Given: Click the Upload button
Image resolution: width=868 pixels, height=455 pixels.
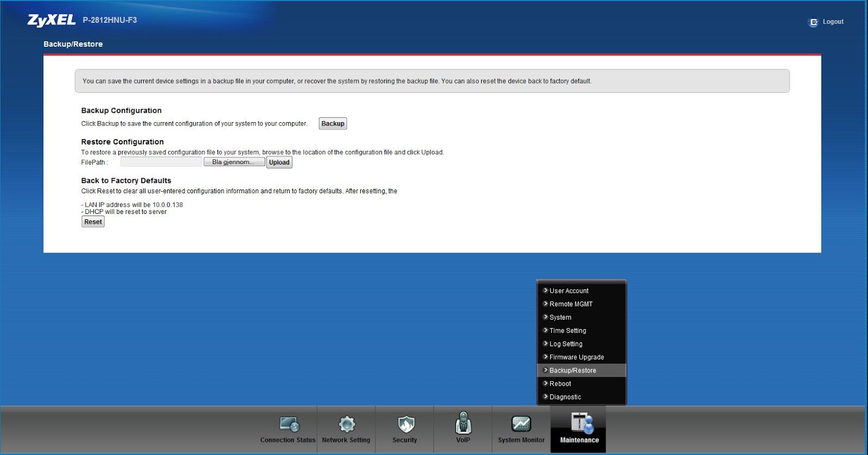Looking at the screenshot, I should coord(279,162).
